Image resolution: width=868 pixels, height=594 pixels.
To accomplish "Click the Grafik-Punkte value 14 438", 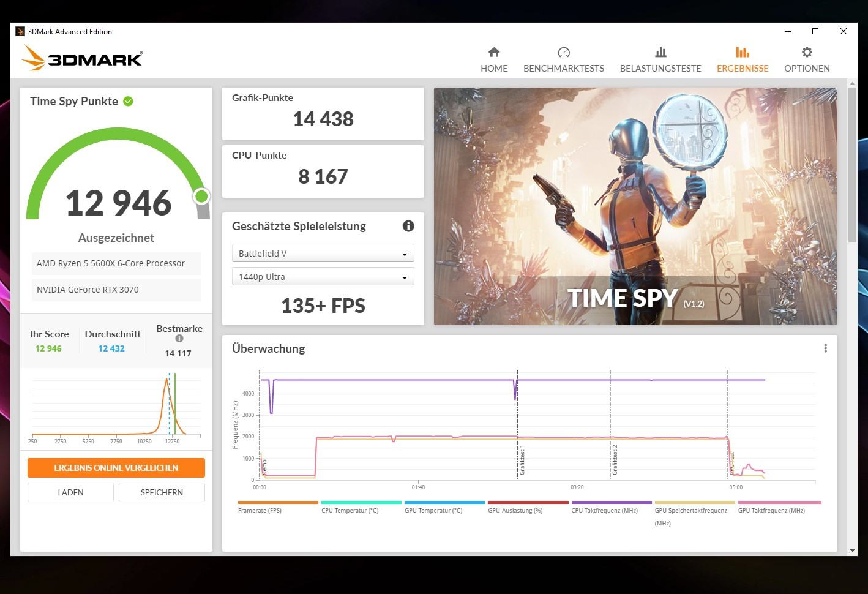I will (323, 119).
